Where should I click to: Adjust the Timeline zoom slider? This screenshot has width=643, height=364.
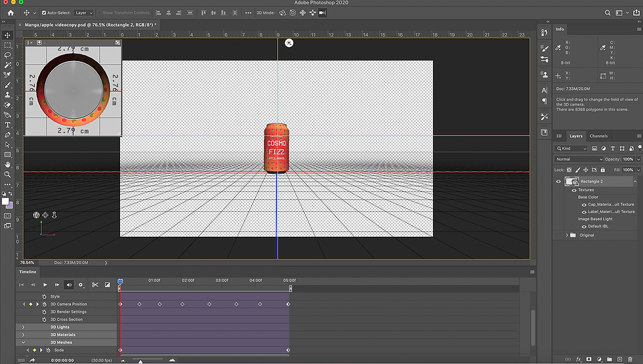[140, 361]
